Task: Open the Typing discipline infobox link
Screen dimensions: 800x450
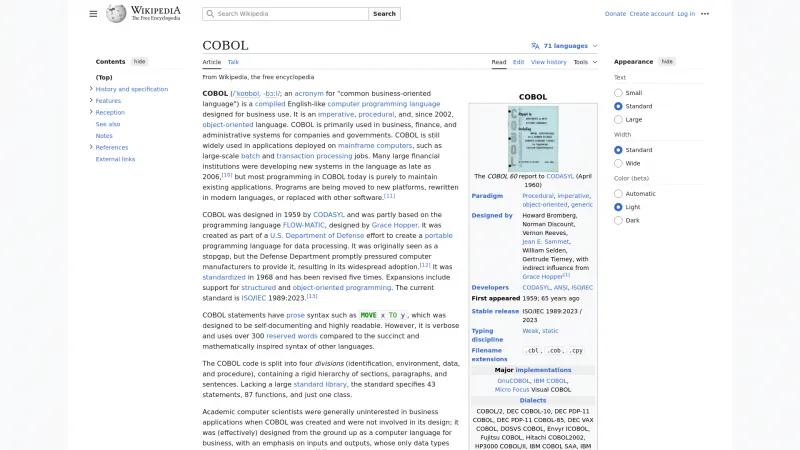Action: click(487, 335)
